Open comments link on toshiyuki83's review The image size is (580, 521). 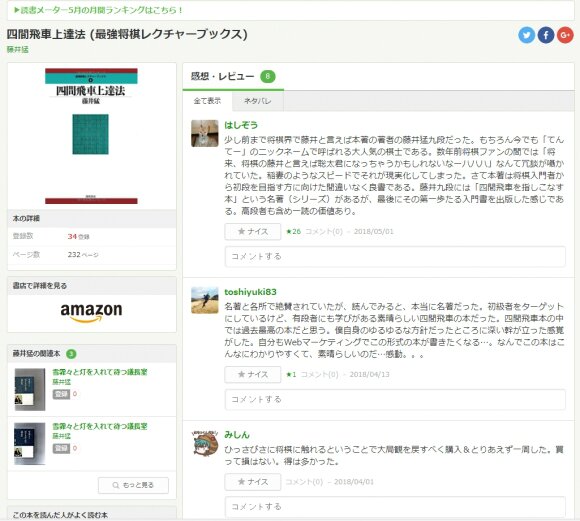pos(320,374)
